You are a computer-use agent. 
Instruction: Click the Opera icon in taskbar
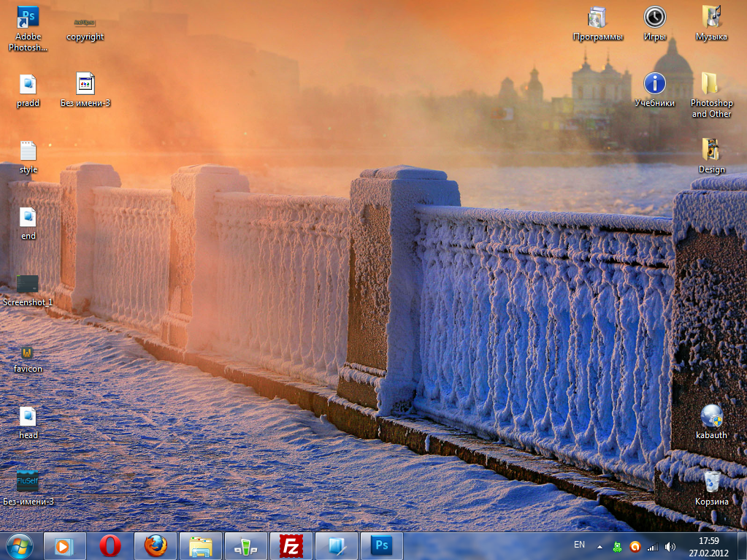(110, 545)
